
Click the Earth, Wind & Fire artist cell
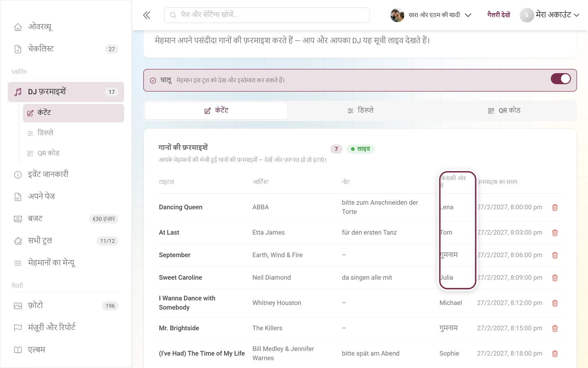[278, 255]
